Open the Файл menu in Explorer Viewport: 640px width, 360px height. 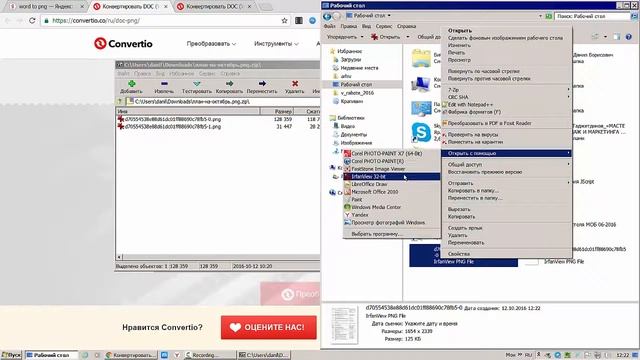pos(330,26)
